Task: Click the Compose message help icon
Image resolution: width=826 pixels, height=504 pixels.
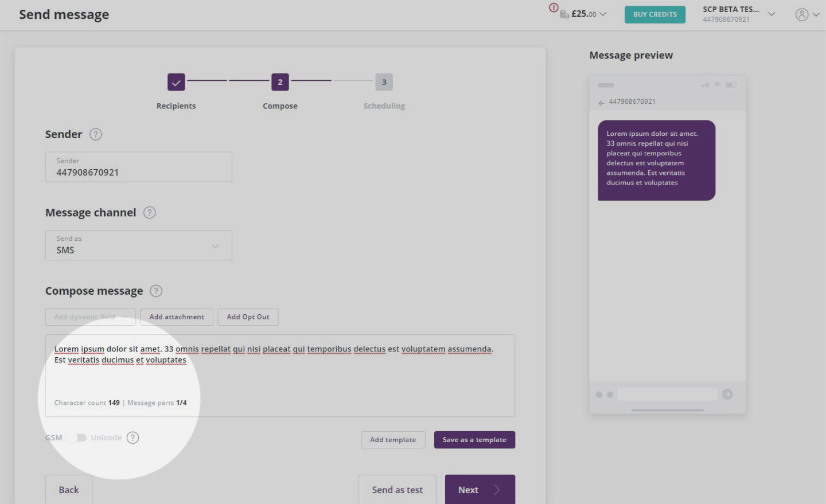Action: [155, 291]
